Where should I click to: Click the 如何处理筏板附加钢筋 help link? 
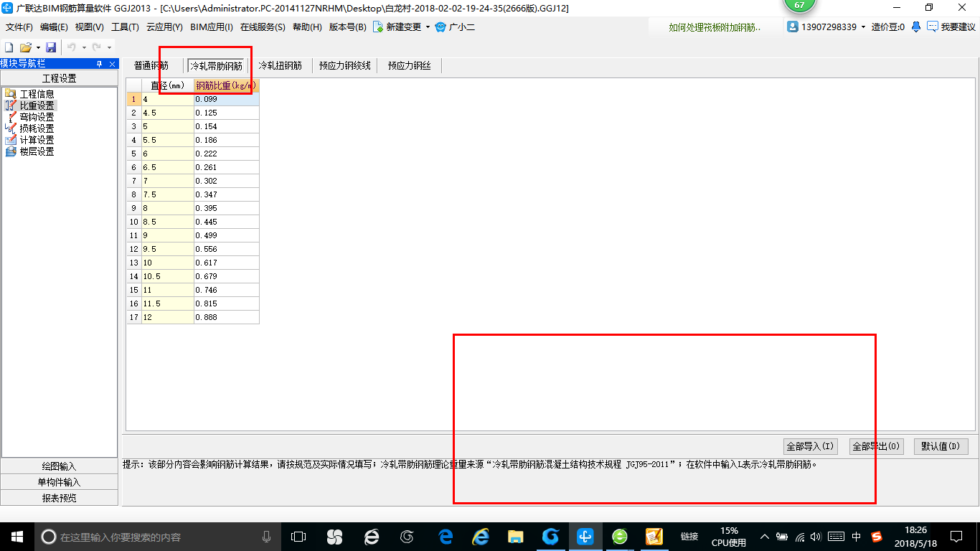point(715,27)
